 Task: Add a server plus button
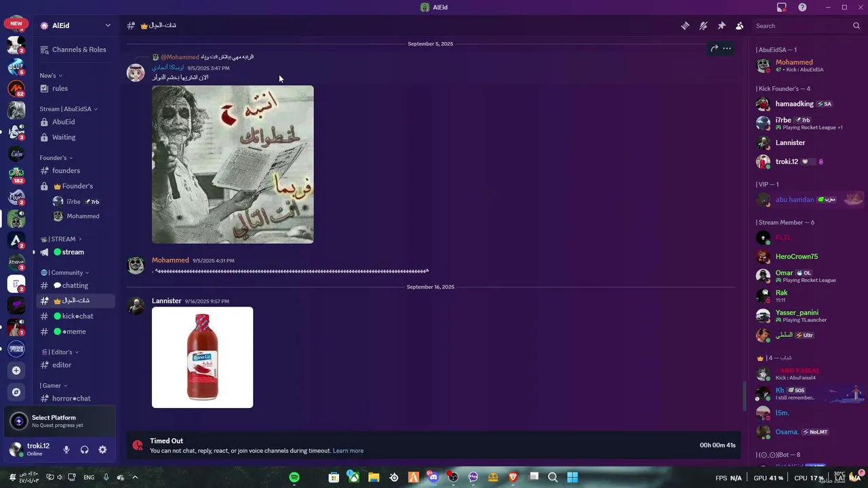pos(16,370)
